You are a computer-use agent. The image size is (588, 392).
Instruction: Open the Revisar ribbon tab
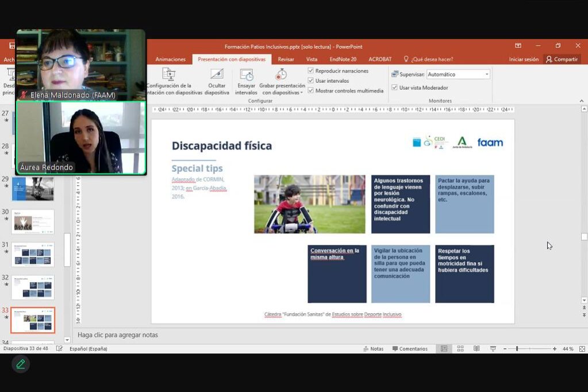pos(286,59)
